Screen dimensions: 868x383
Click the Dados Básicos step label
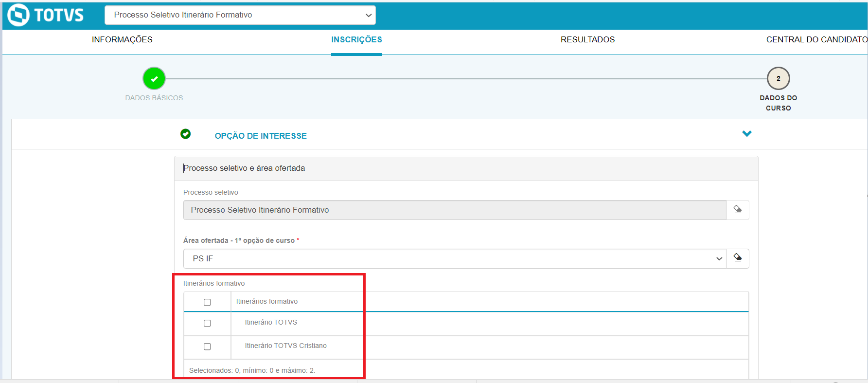pyautogui.click(x=154, y=98)
